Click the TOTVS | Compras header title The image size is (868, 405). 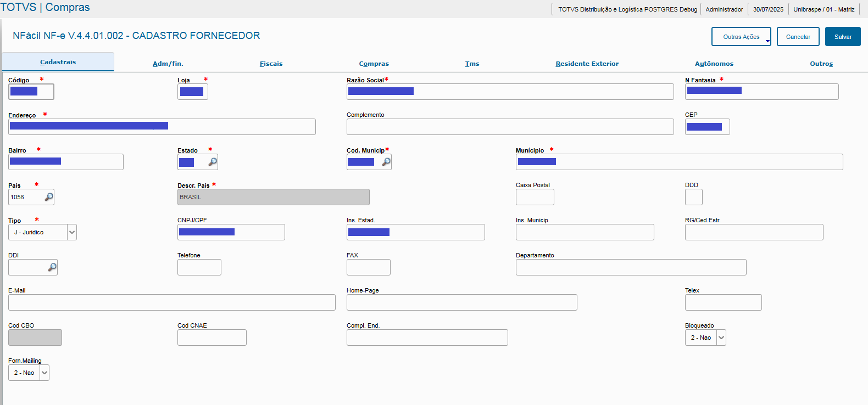coord(45,7)
